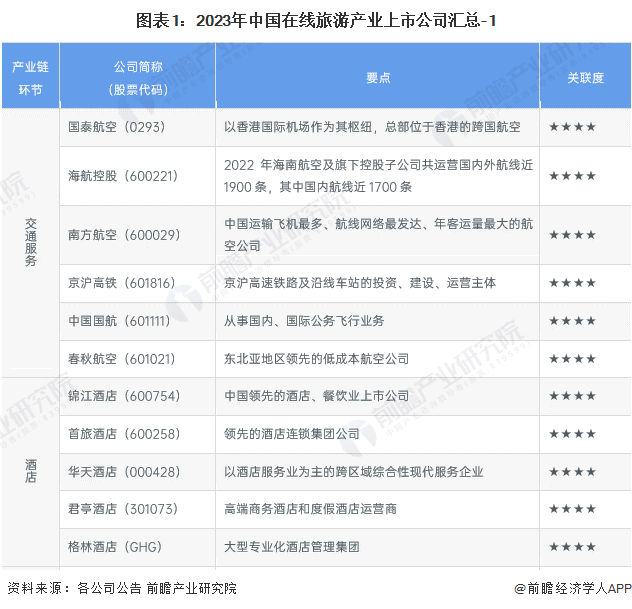Click the star rating in 京沪高铁 row
632x609 pixels.
572,283
